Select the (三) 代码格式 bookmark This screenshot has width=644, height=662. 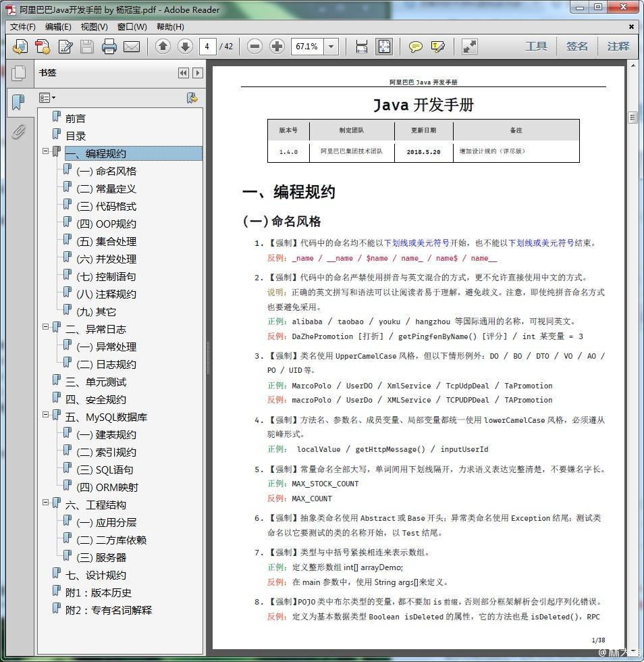pyautogui.click(x=107, y=207)
